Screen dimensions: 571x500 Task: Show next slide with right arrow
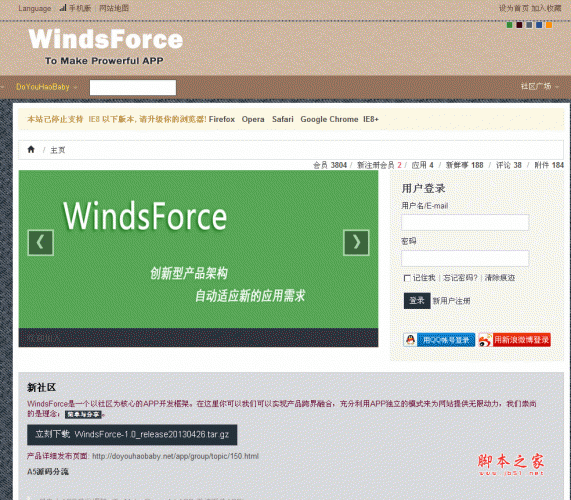tap(356, 243)
